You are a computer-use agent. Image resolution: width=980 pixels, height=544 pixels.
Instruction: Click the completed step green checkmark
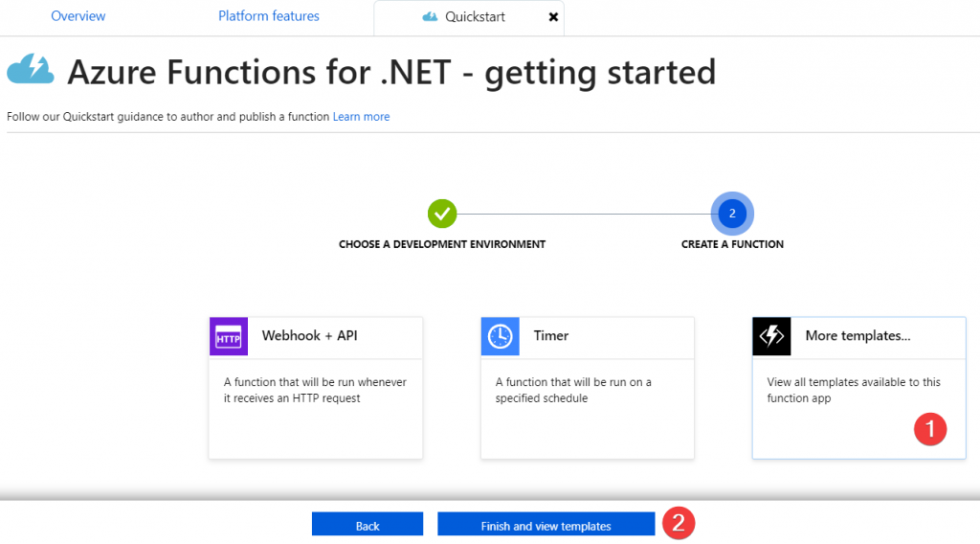pyautogui.click(x=442, y=214)
